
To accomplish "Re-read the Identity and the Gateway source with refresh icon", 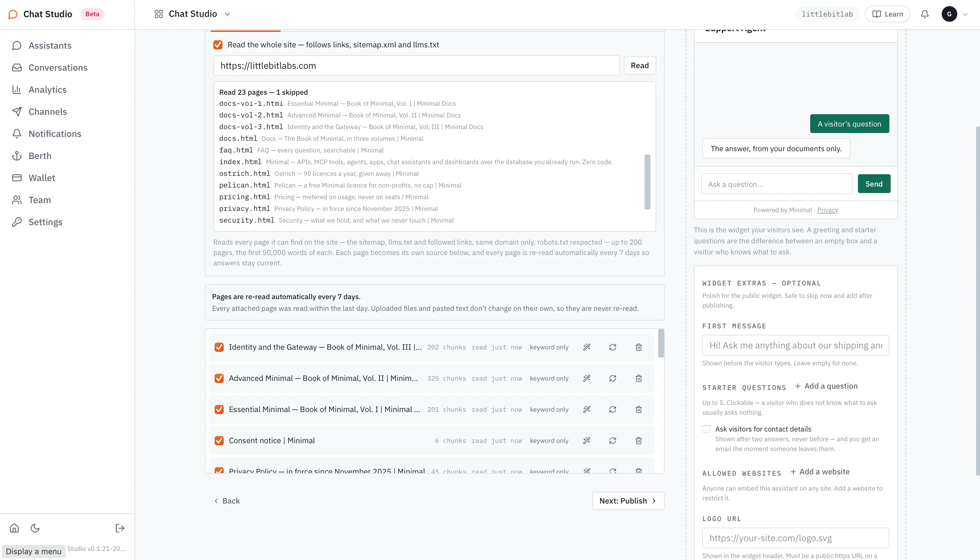I will (x=613, y=347).
